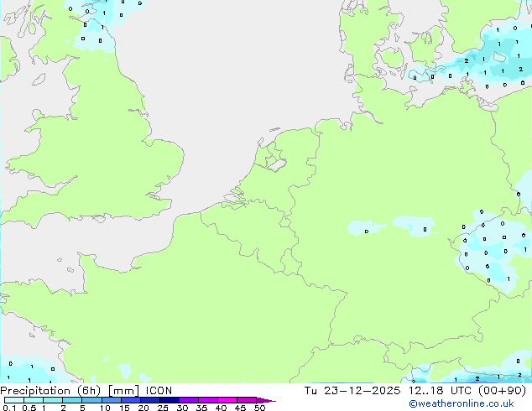
Task: Click the '0.1' legend scale label
Action: [x=9, y=408]
